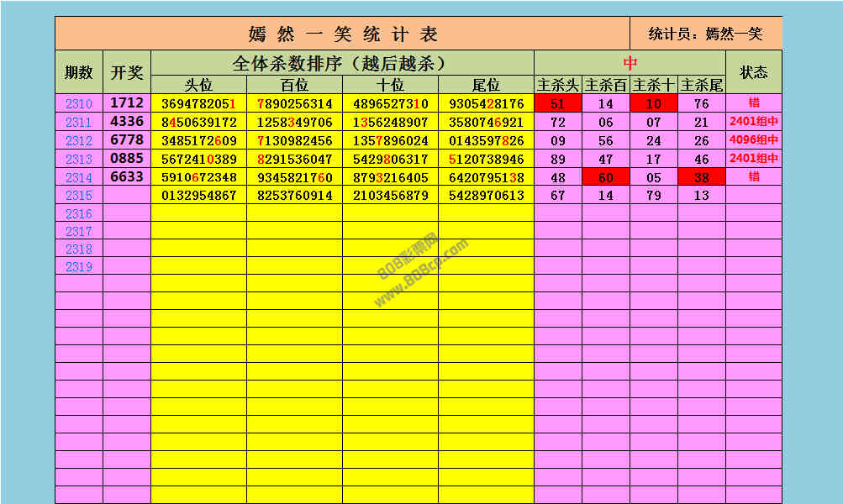Select period 2315 in the 期数 column
The image size is (843, 504).
[78, 196]
